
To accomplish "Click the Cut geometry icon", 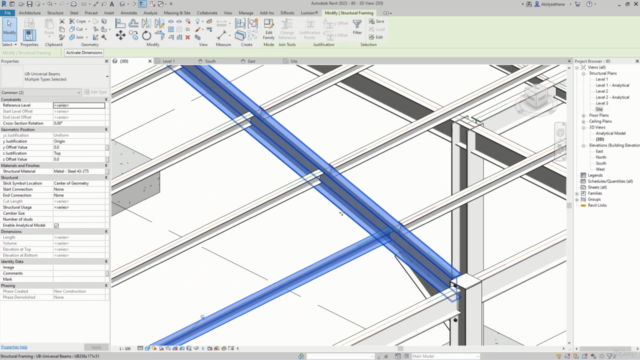I will pyautogui.click(x=72, y=29).
